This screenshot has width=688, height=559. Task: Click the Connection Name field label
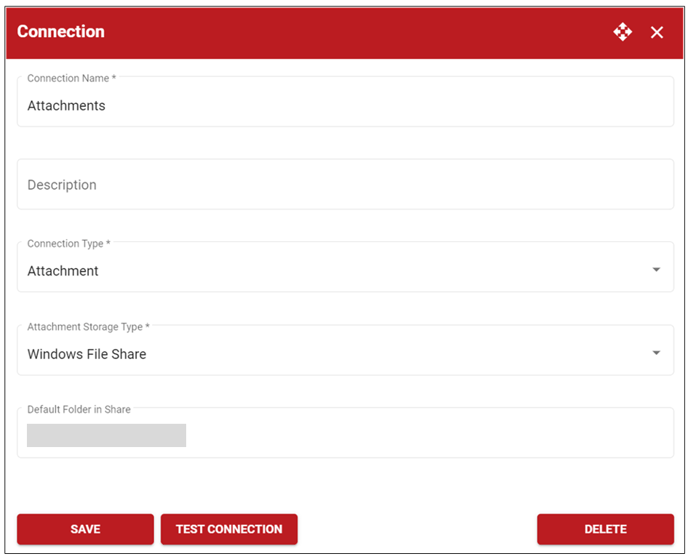[x=72, y=78]
